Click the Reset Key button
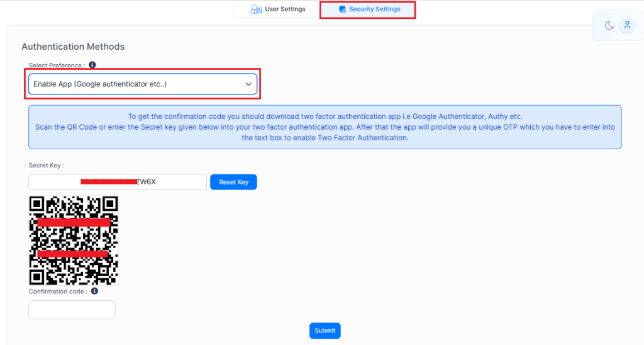 coord(234,182)
